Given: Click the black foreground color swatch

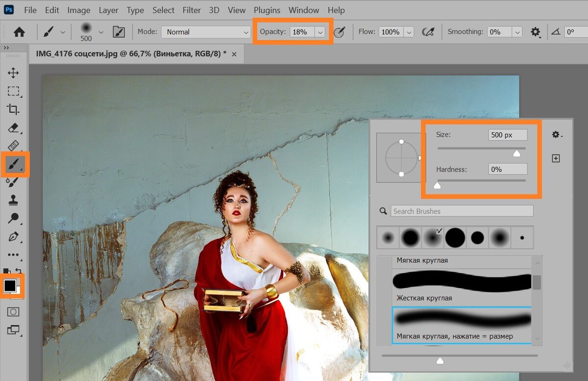Looking at the screenshot, I should tap(10, 285).
